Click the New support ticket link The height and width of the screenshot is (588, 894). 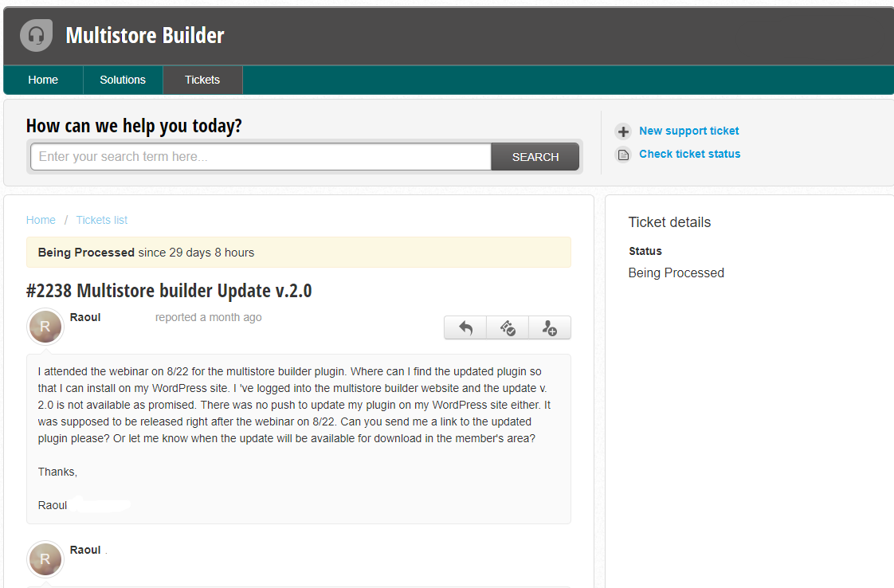pyautogui.click(x=688, y=131)
